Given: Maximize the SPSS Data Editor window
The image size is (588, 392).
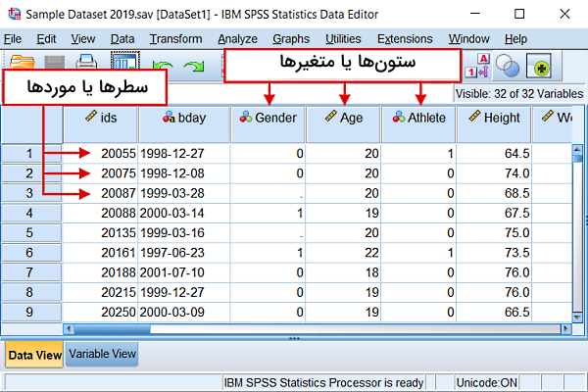Looking at the screenshot, I should coord(519,14).
